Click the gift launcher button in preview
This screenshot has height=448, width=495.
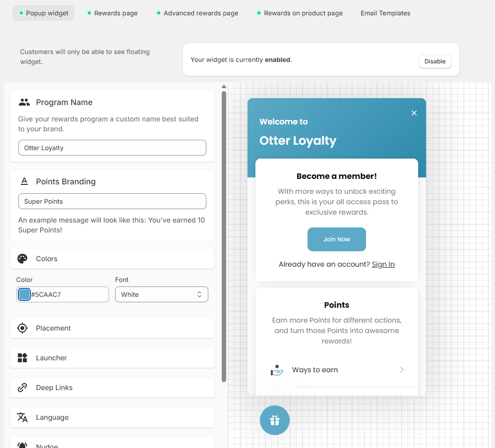(x=275, y=420)
